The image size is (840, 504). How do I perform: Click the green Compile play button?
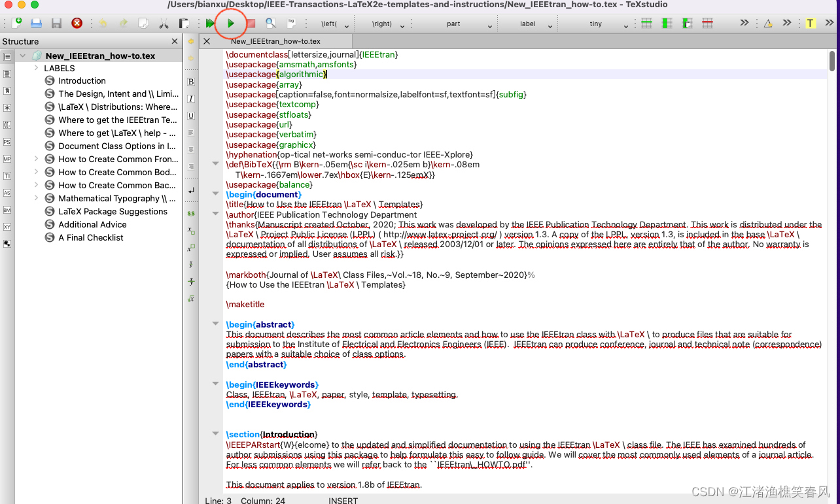[230, 24]
